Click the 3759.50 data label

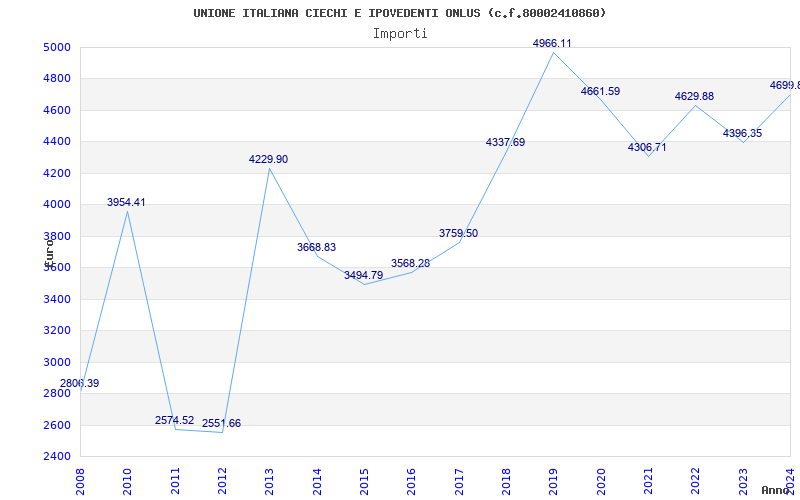tap(458, 234)
